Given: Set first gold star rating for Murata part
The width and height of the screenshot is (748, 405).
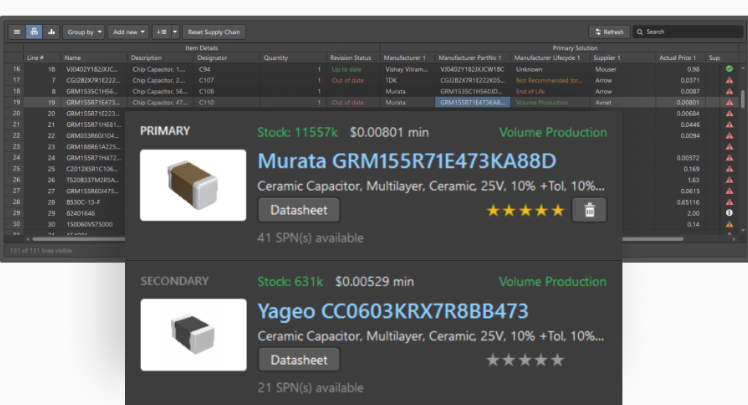Looking at the screenshot, I should coord(493,210).
